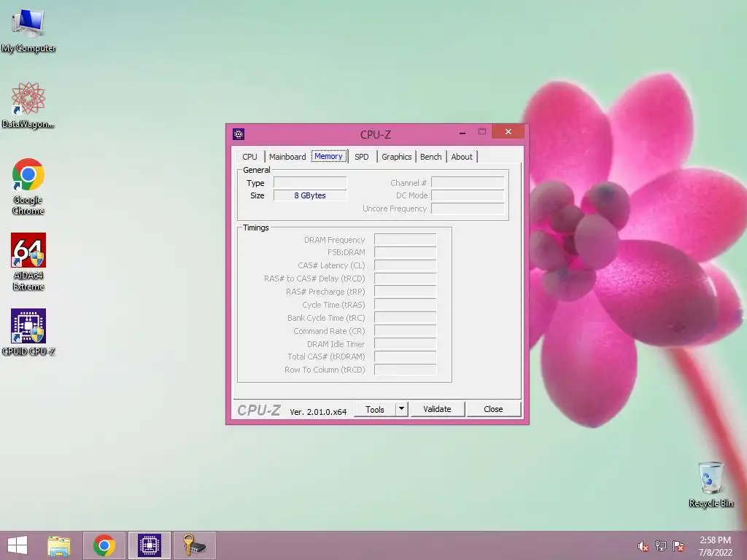Switch to Chrome in the taskbar
This screenshot has width=747, height=560.
[x=104, y=545]
